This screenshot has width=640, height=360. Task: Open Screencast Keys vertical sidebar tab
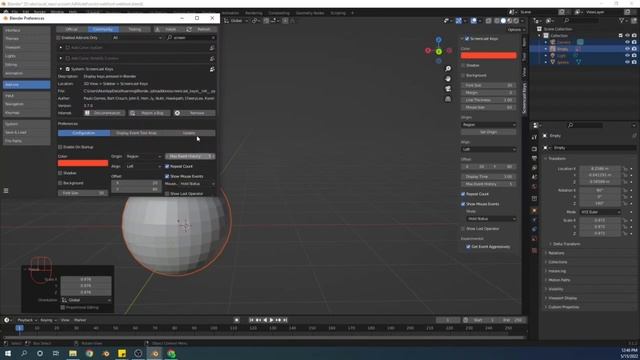(524, 98)
